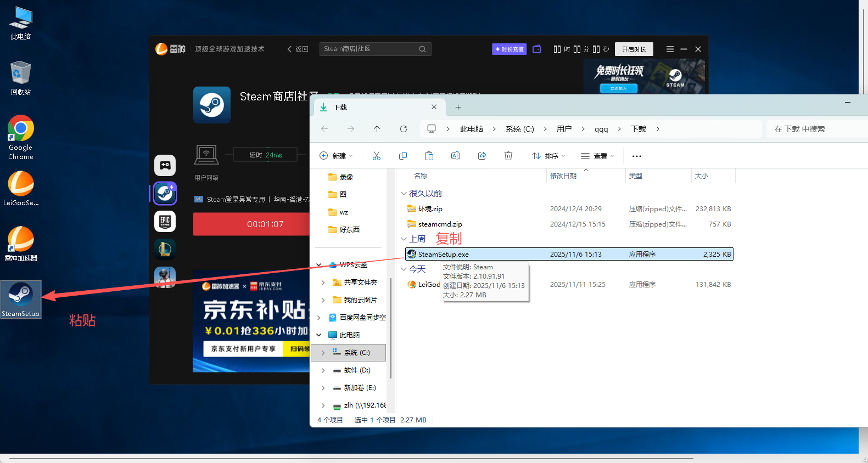This screenshot has height=463, width=868.
Task: Click the Cut scissors icon in Explorer toolbar
Action: click(x=376, y=156)
